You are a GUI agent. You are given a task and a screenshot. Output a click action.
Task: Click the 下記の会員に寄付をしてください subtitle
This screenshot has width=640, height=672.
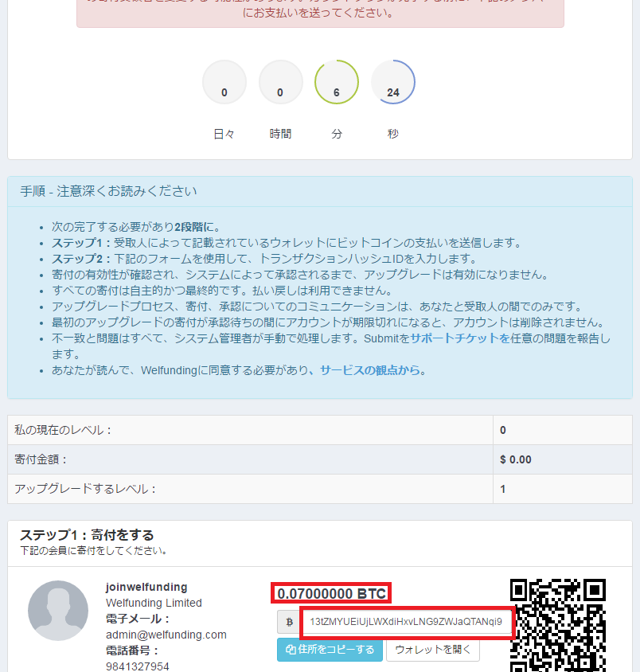(94, 551)
